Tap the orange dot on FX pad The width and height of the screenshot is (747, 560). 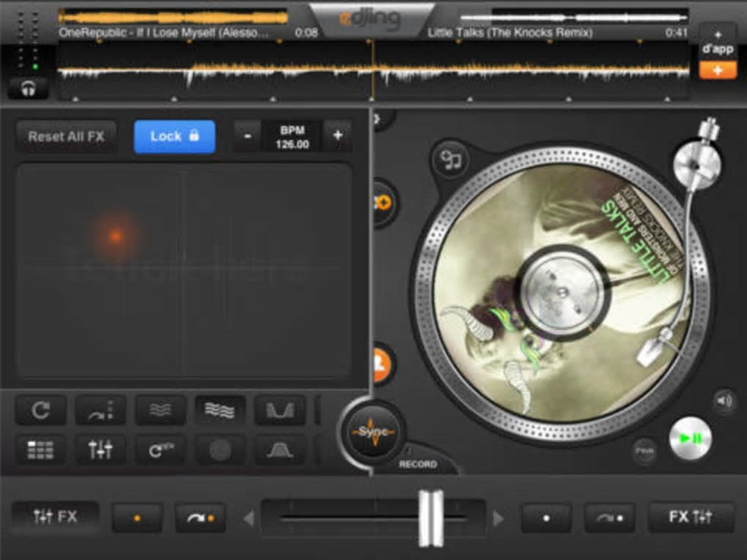115,236
